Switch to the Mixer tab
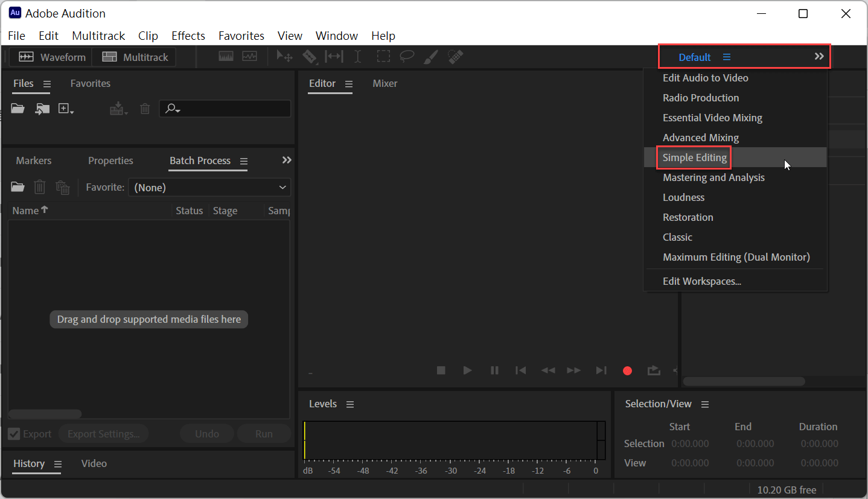Screen dimensions: 868x499 click(x=385, y=83)
